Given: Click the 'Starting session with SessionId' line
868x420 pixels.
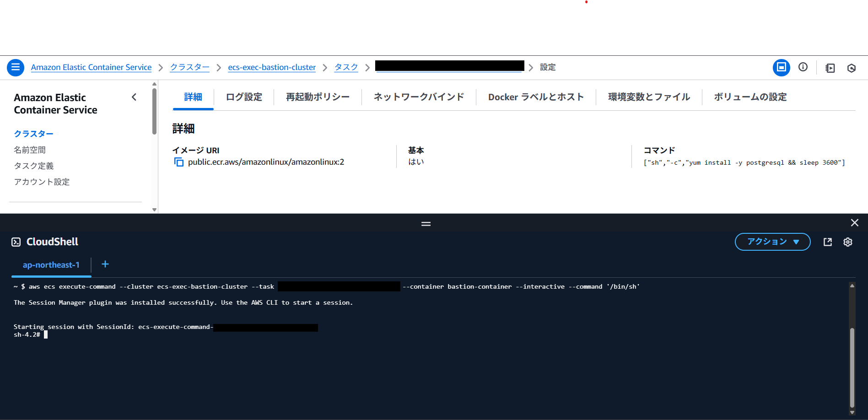Looking at the screenshot, I should pyautogui.click(x=166, y=327).
